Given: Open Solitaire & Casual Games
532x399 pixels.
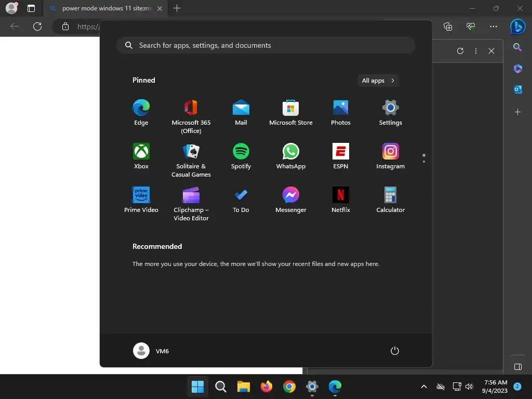Looking at the screenshot, I should click(x=191, y=160).
